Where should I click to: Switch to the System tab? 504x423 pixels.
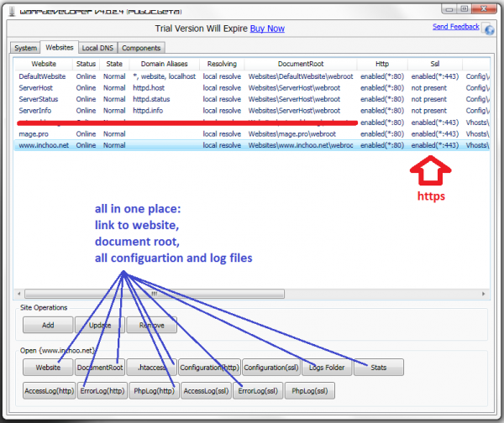25,48
